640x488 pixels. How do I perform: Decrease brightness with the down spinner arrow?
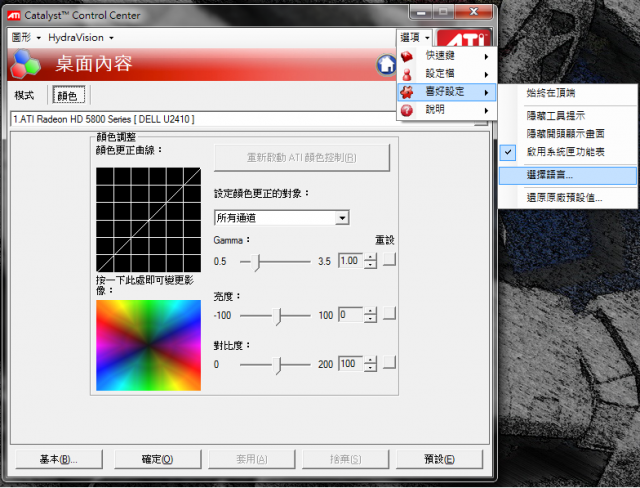[370, 318]
